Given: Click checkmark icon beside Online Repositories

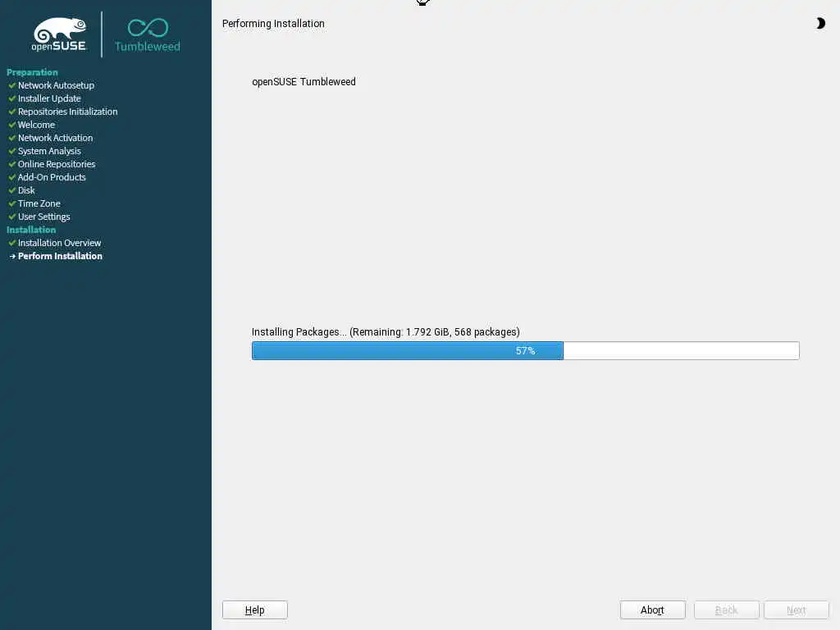Looking at the screenshot, I should (11, 164).
